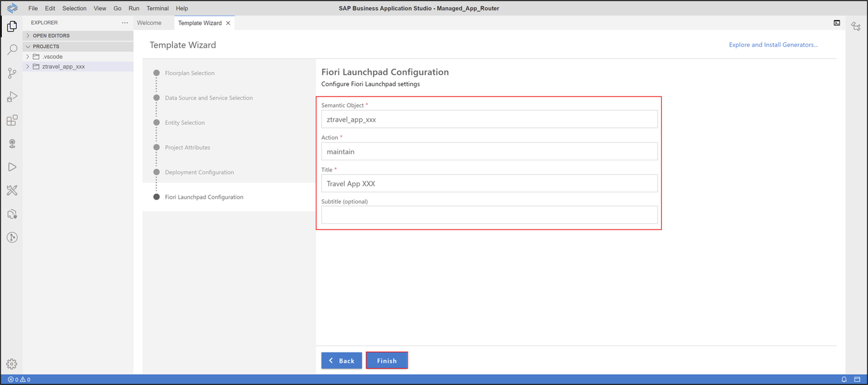Image resolution: width=868 pixels, height=385 pixels.
Task: Open the lightbulb guide icon in activity bar
Action: click(11, 143)
